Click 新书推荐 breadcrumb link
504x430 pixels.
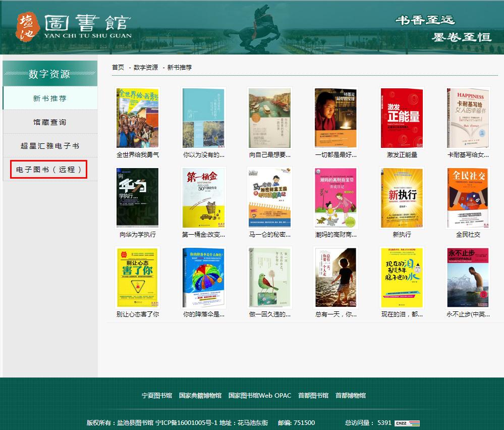[x=180, y=67]
